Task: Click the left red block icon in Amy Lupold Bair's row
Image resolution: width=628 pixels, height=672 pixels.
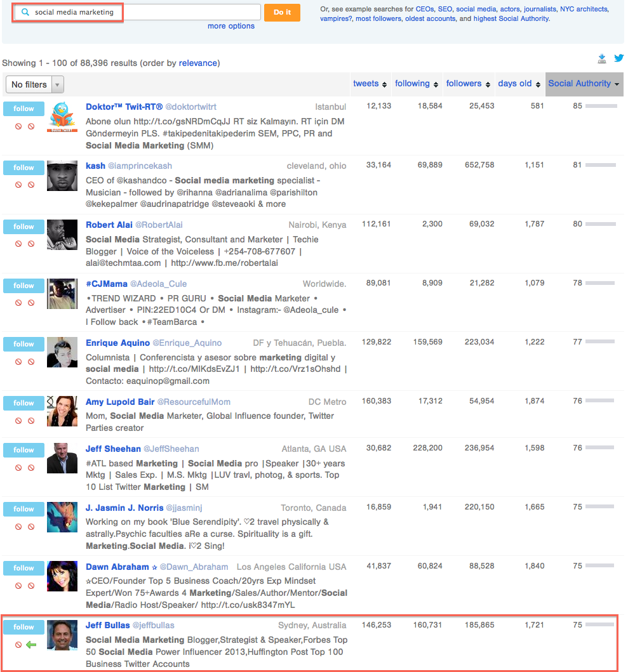Action: 18,421
